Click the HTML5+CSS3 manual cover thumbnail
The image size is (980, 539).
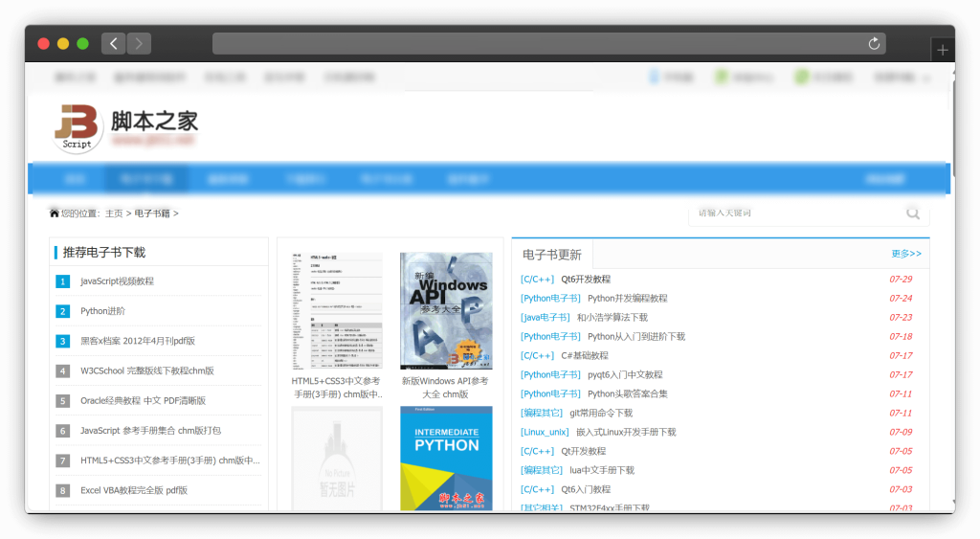[x=337, y=311]
